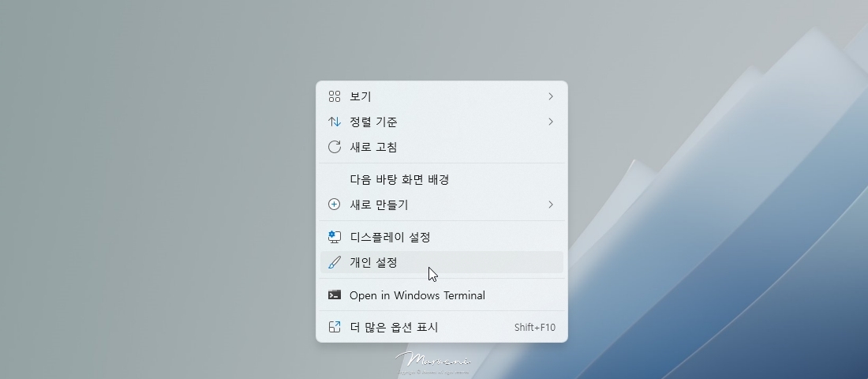Click the grid icon beside 보기
Viewport: 868px width, 379px height.
335,96
